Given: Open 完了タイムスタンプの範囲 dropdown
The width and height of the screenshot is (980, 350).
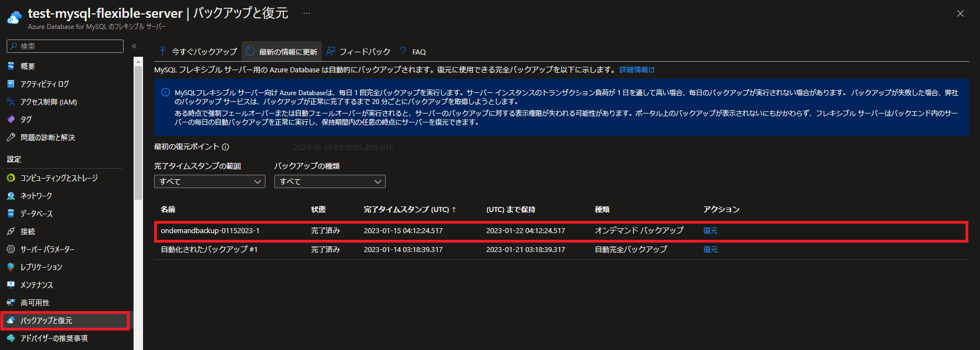Looking at the screenshot, I should [210, 181].
